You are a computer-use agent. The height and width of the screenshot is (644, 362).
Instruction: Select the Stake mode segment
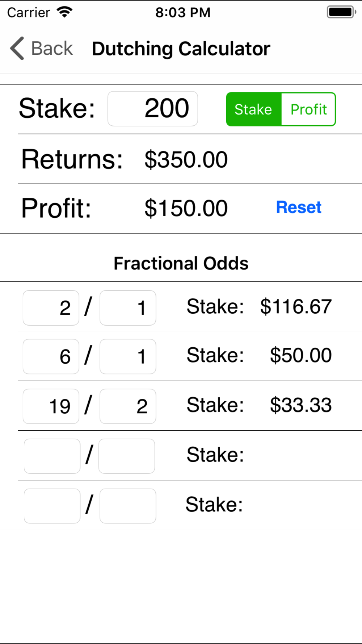pyautogui.click(x=254, y=109)
